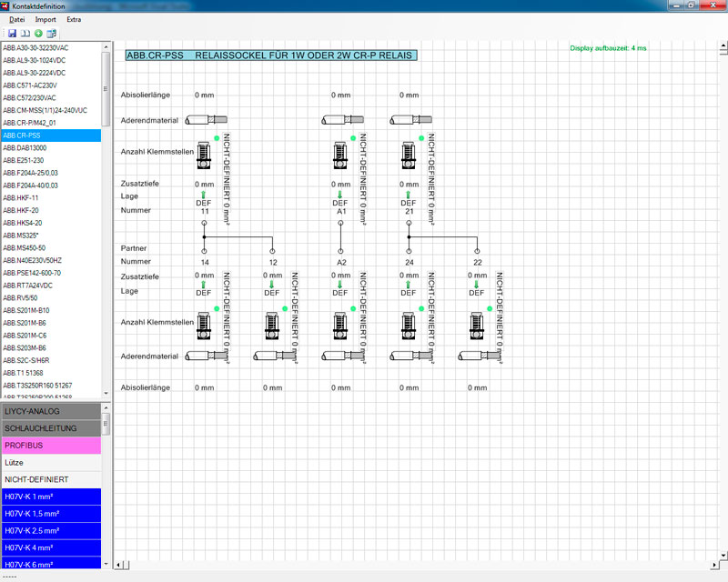Click the clamp terminal icon below contact 22
The height and width of the screenshot is (582, 728).
(x=476, y=325)
